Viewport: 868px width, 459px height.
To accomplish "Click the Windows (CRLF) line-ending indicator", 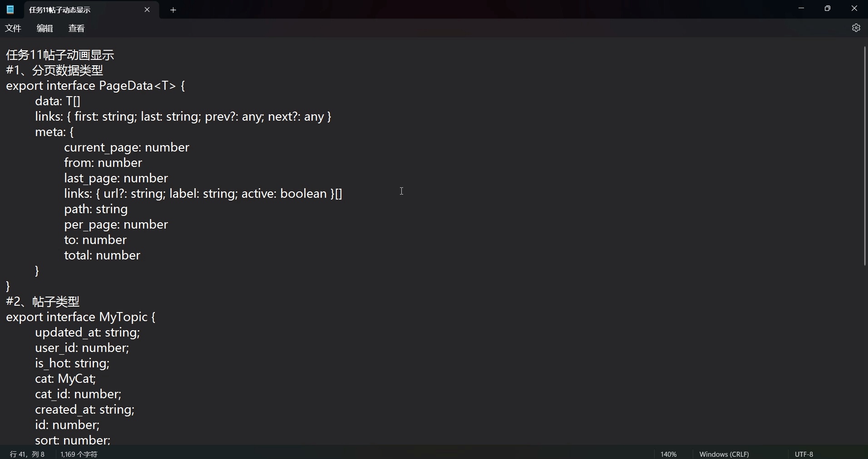I will 724,454.
